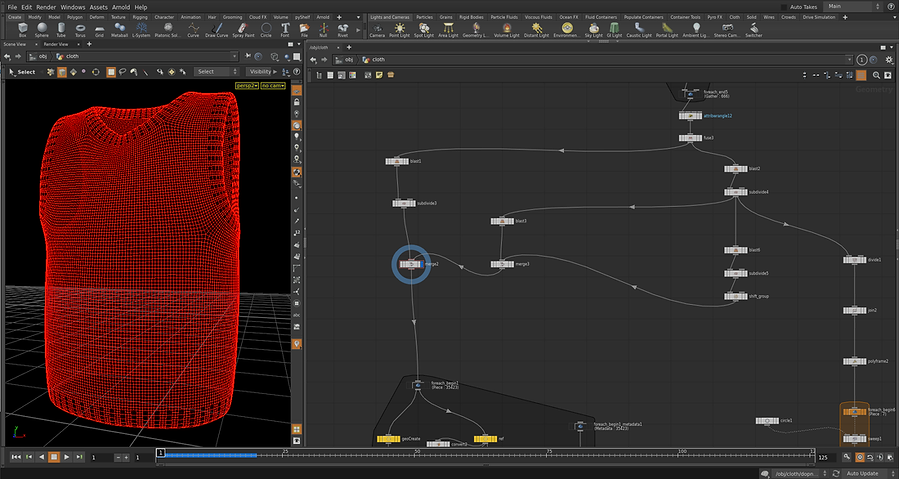
Task: Add a GI Light from shelf
Action: coord(614,30)
